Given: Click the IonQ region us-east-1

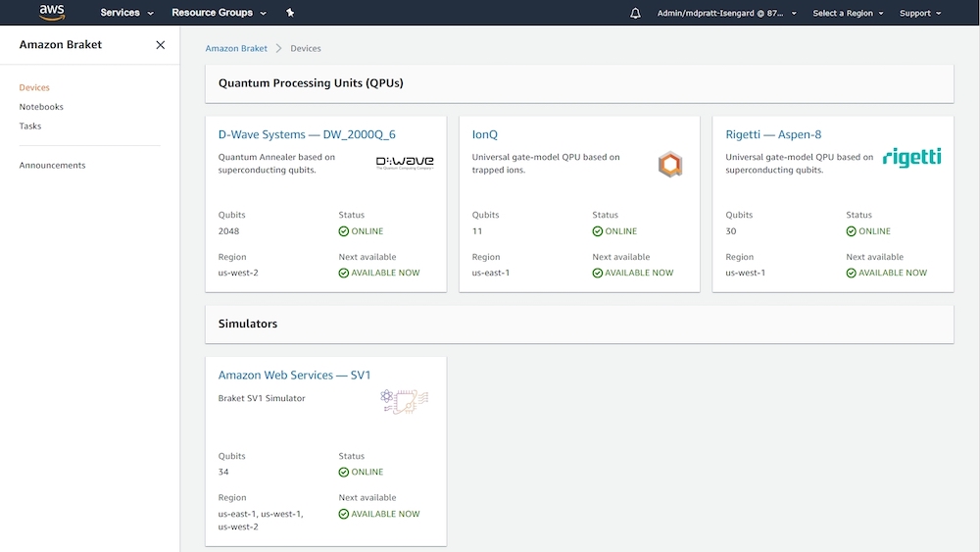Looking at the screenshot, I should [x=491, y=274].
